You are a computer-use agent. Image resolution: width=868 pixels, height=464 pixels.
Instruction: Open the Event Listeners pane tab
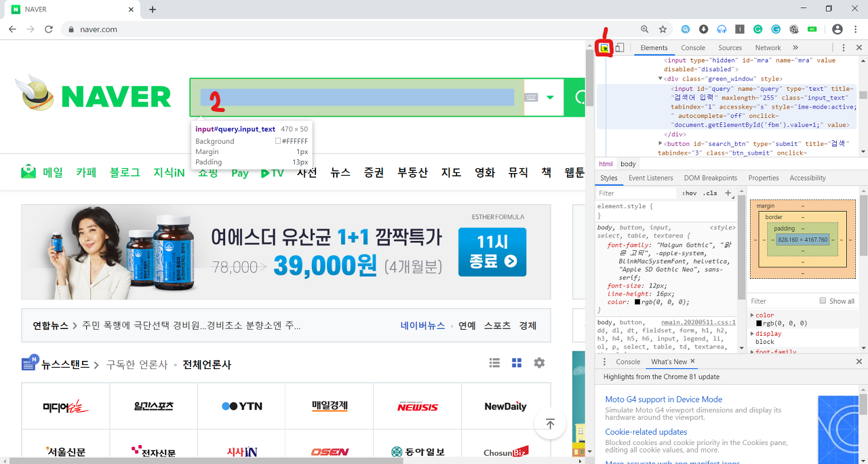pyautogui.click(x=651, y=178)
